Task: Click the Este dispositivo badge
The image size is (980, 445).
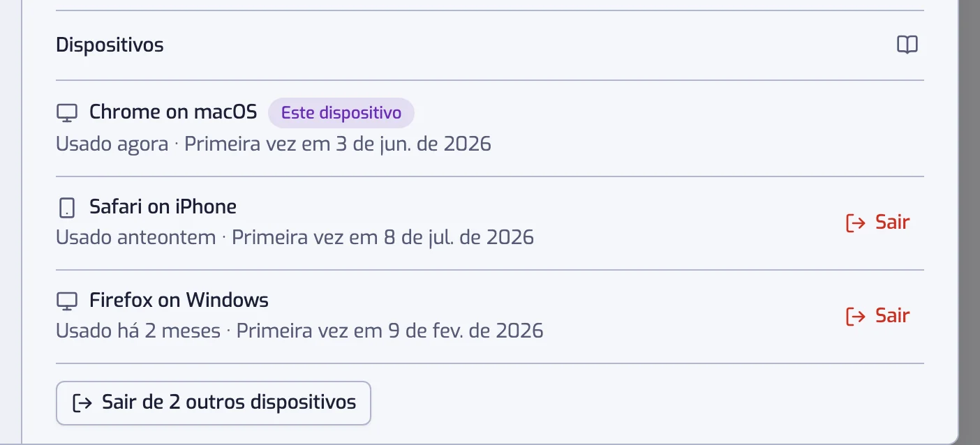Action: [x=341, y=113]
